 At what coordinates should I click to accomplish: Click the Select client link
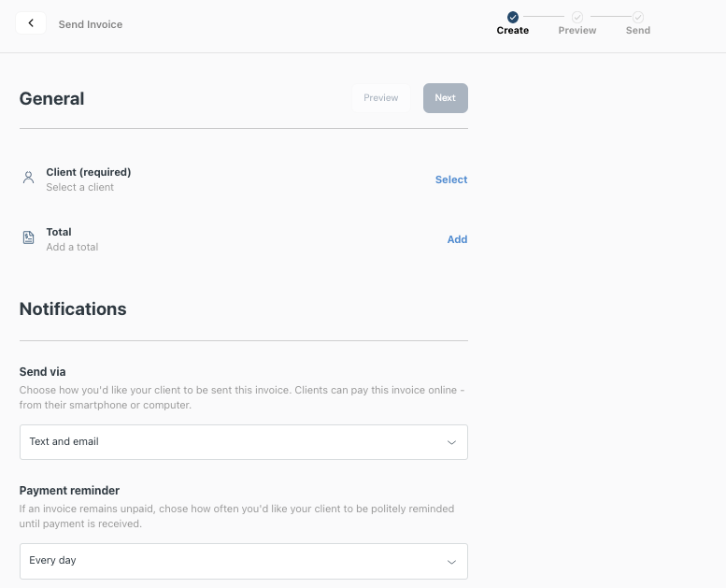451,179
